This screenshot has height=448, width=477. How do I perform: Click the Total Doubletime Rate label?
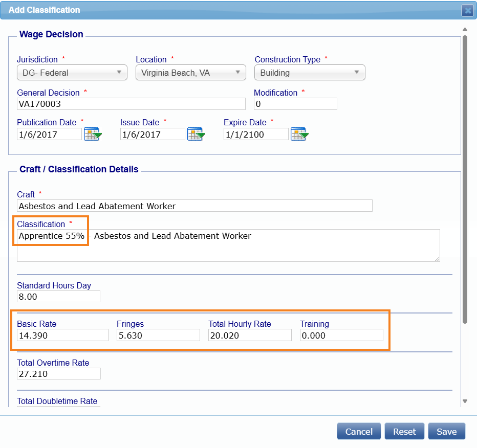tap(57, 401)
